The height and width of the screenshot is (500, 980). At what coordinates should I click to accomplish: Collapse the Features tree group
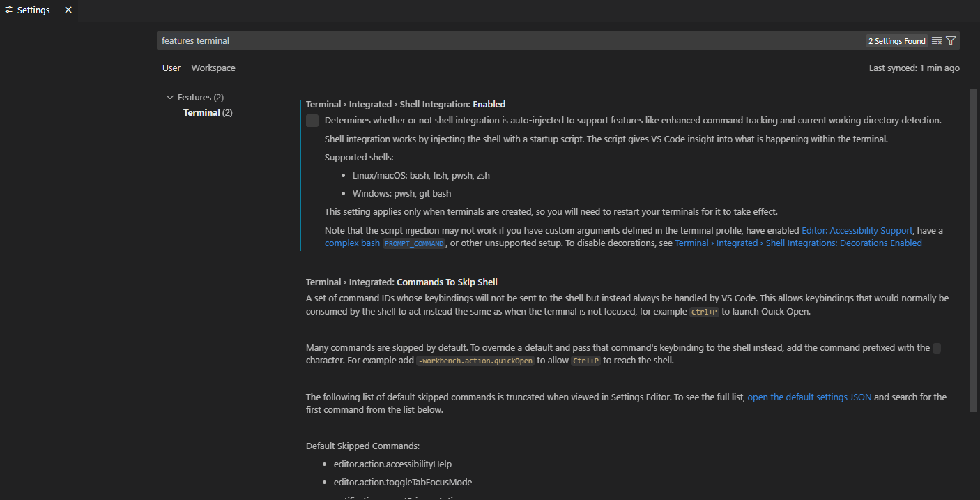click(170, 97)
